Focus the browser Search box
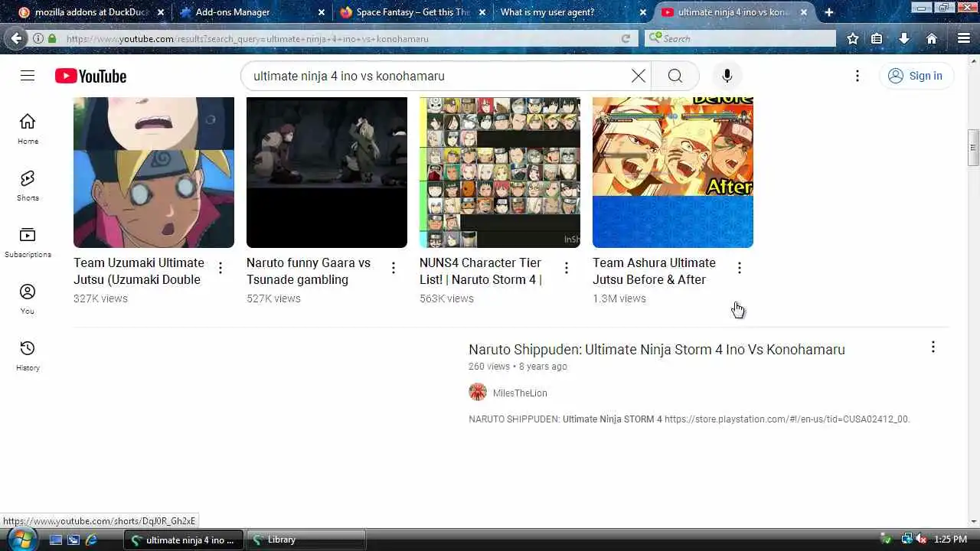 click(748, 38)
